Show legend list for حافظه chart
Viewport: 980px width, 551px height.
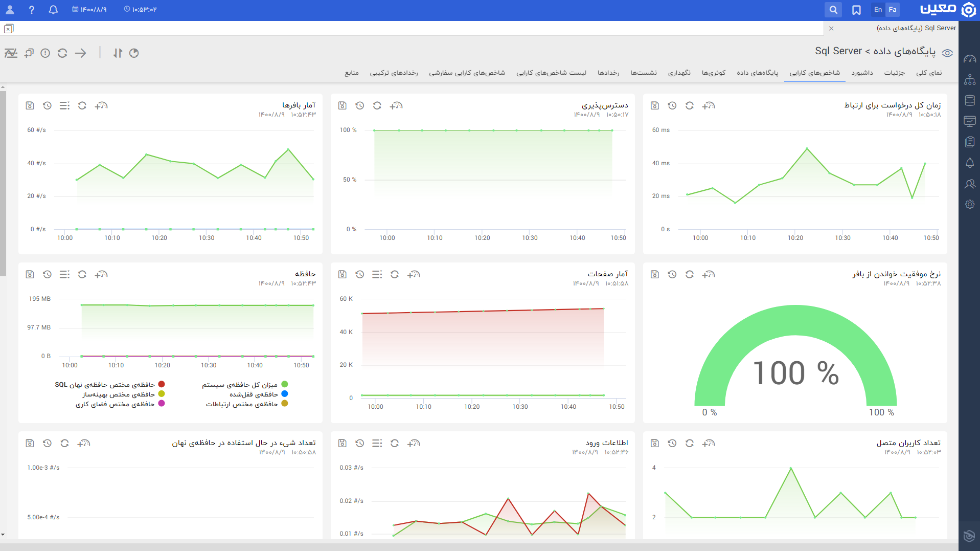pyautogui.click(x=64, y=274)
